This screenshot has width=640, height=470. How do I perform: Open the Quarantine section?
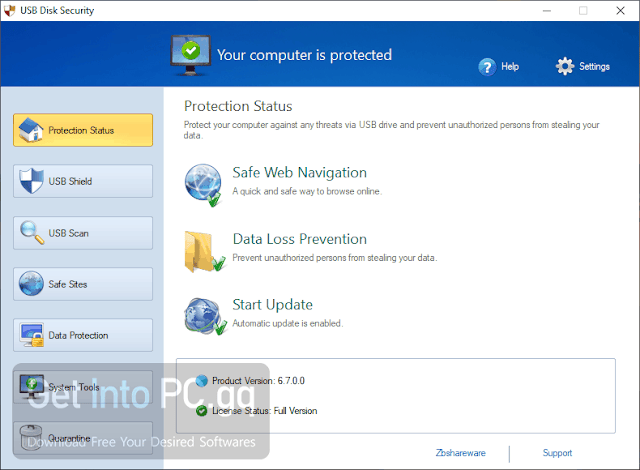tap(83, 438)
